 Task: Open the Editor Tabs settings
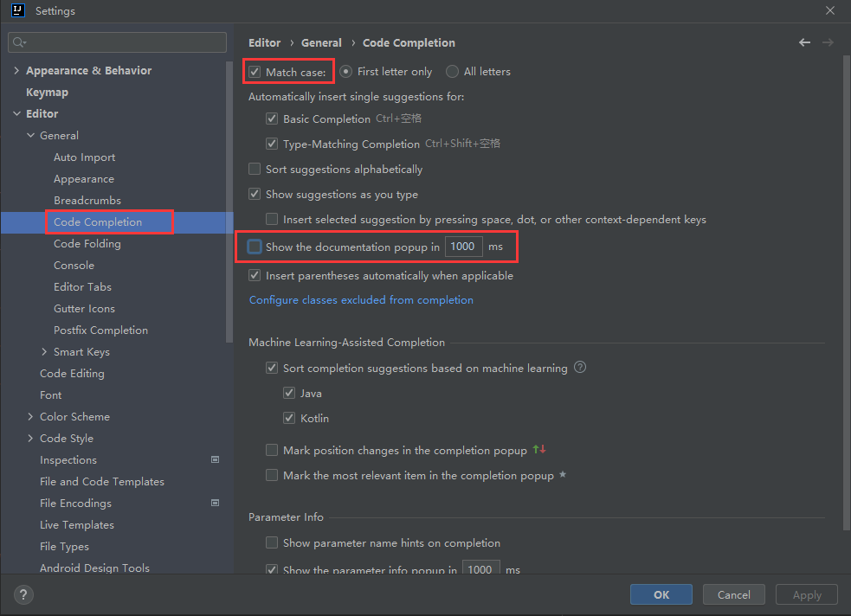82,287
